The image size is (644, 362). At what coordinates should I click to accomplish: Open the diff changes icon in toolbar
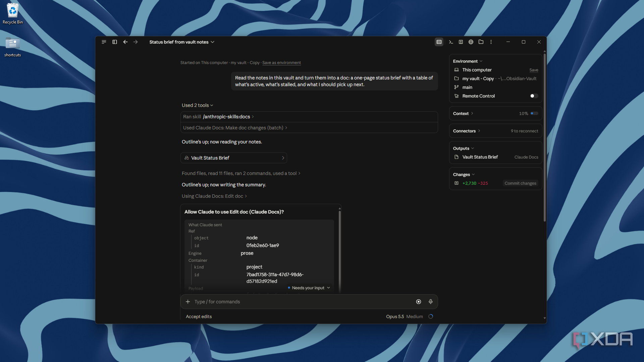click(x=461, y=42)
